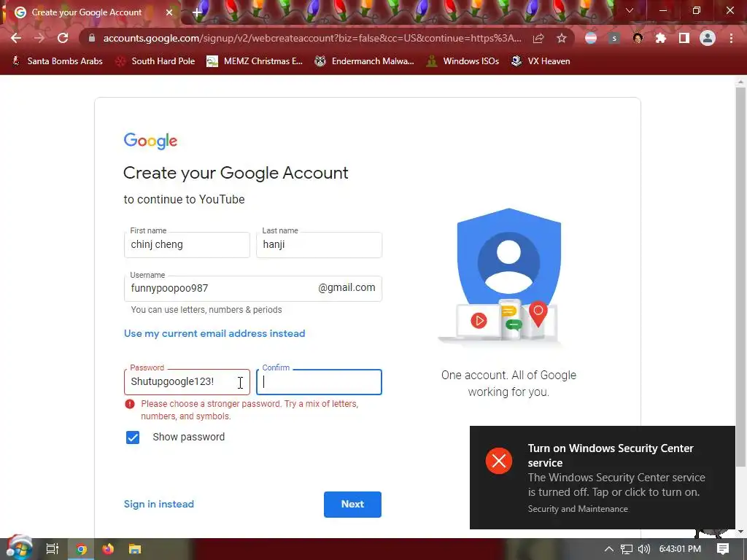Click the gray S extension icon
Viewport: 747px width, 560px height.
[x=614, y=38]
